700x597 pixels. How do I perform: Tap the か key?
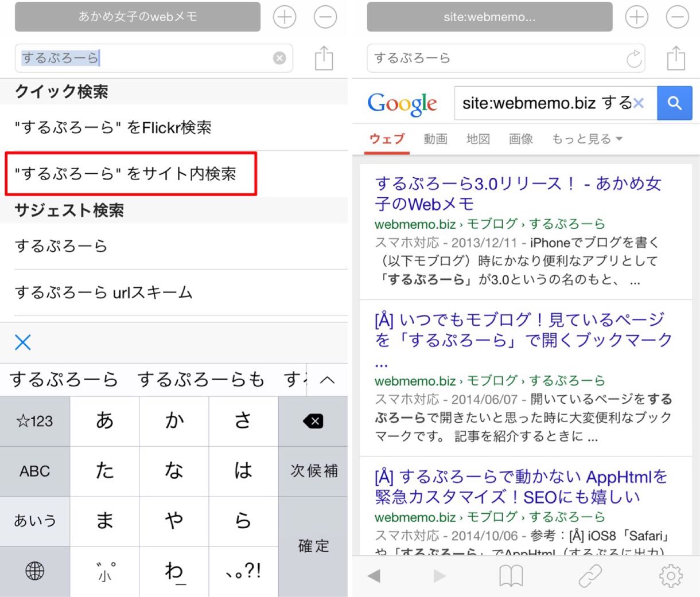point(174,422)
